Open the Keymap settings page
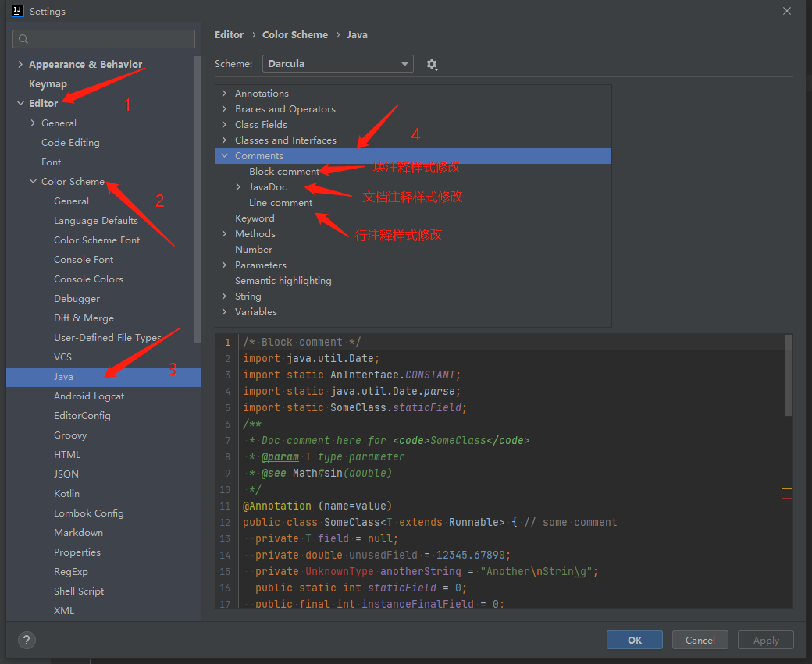 pyautogui.click(x=48, y=83)
